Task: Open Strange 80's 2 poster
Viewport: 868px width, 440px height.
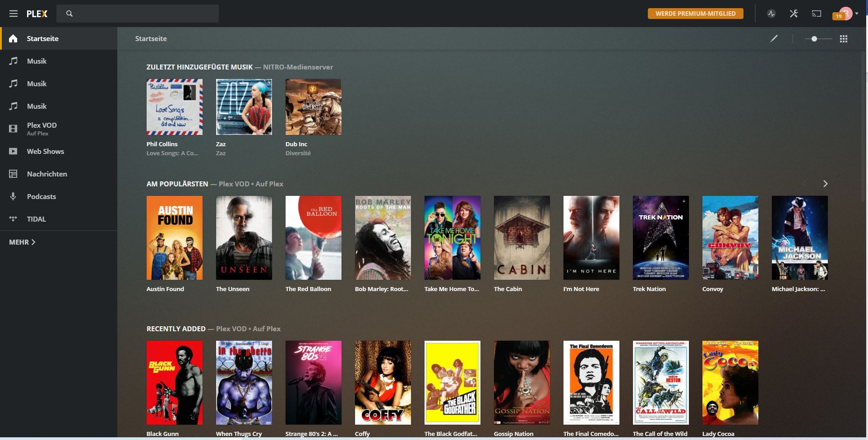Action: pos(314,383)
